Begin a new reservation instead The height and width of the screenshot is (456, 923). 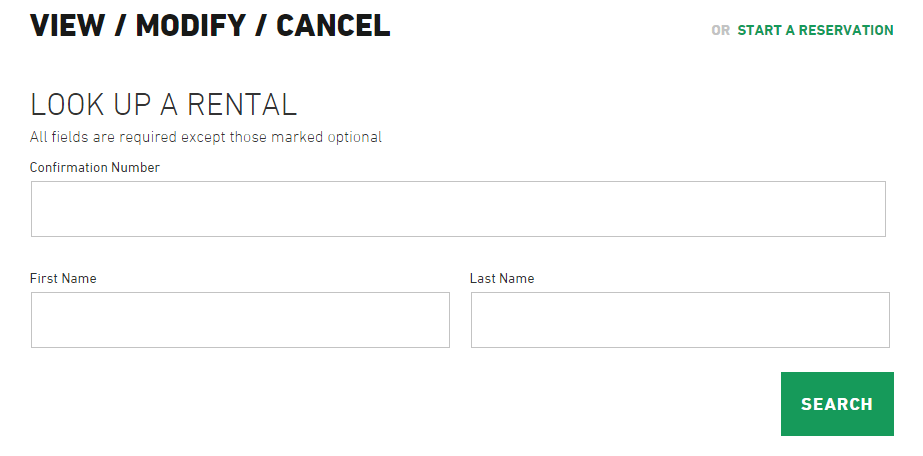click(815, 30)
